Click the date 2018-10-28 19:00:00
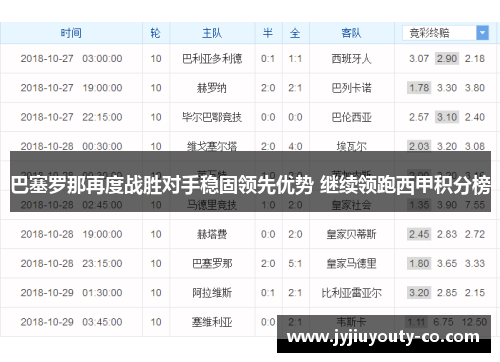500x362 pixels. 71,234
